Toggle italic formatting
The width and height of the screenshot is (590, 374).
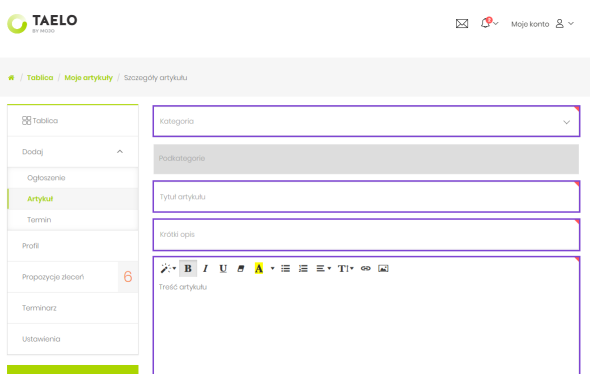point(205,269)
